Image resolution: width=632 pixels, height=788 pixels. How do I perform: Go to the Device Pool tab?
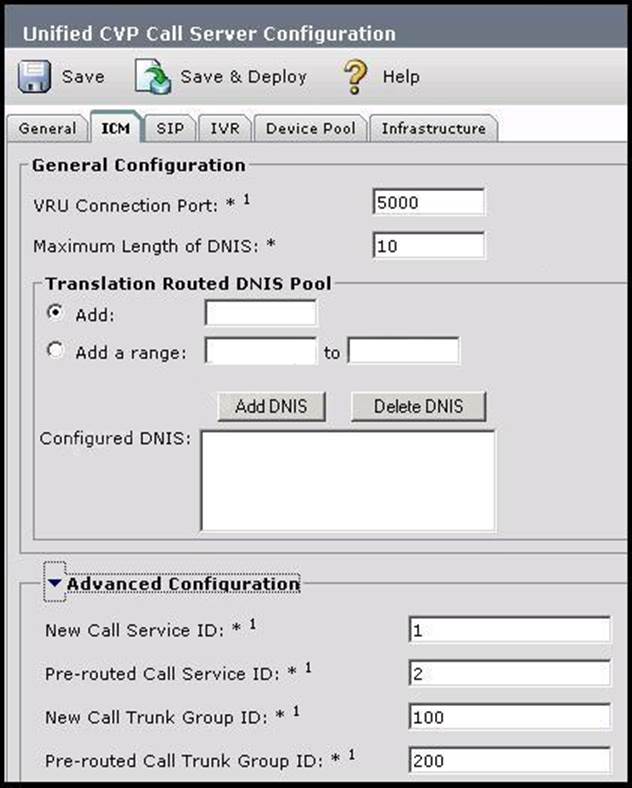(310, 129)
